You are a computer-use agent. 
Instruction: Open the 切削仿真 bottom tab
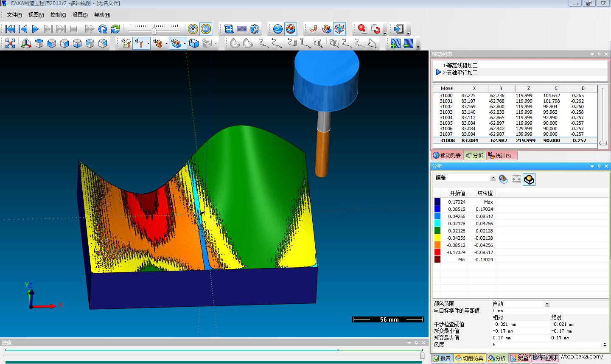click(469, 358)
